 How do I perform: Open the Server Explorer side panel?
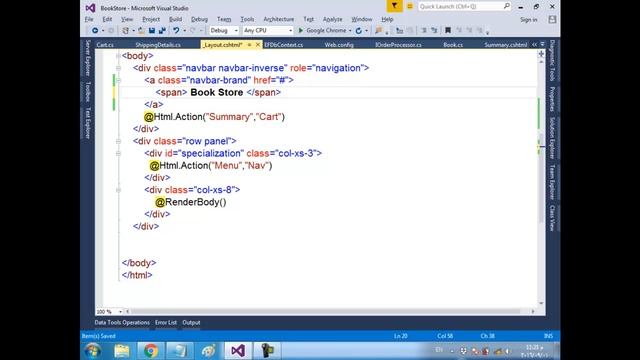coord(87,58)
